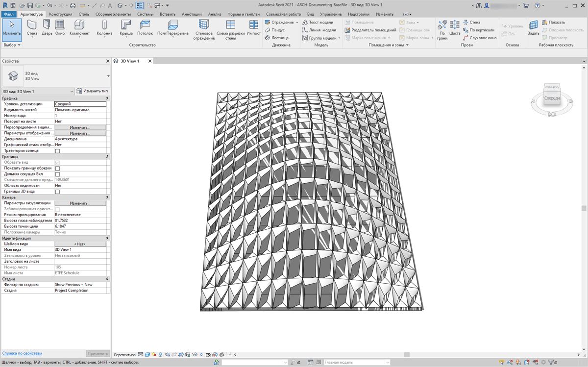This screenshot has height=367, width=588.
Task: Switch to the Вид ribbon tab
Action: (310, 14)
